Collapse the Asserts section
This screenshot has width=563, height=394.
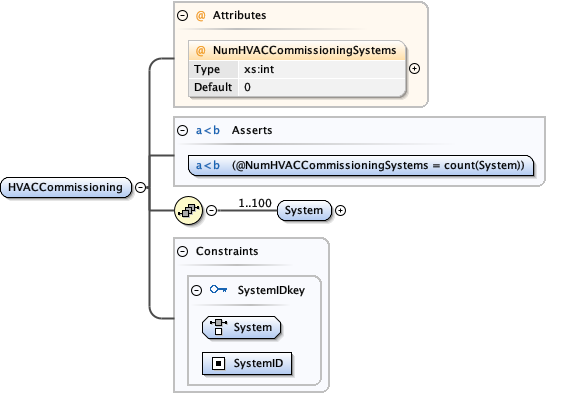pyautogui.click(x=182, y=130)
